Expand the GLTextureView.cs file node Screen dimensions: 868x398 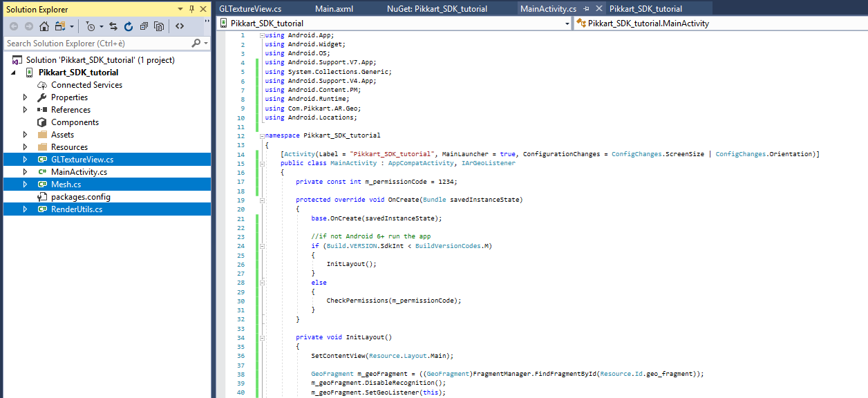pyautogui.click(x=26, y=160)
